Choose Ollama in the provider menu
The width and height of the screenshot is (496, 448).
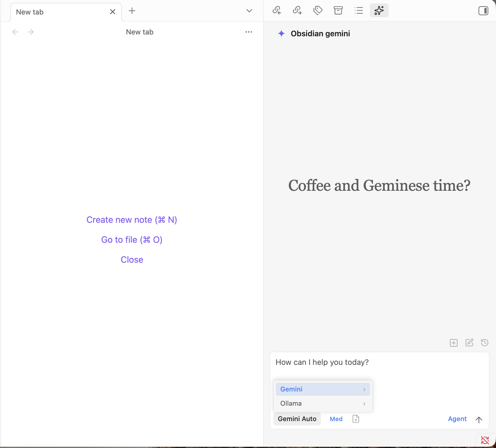click(x=323, y=404)
